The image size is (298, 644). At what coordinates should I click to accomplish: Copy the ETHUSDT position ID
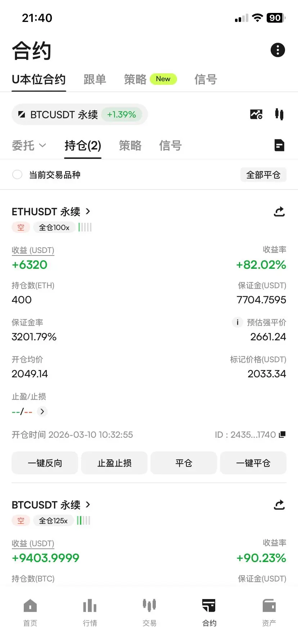click(282, 434)
